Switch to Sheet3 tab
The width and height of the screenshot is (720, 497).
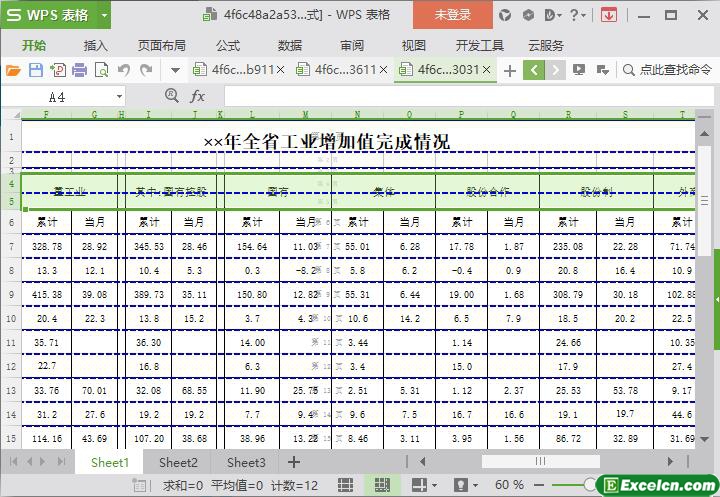[246, 463]
